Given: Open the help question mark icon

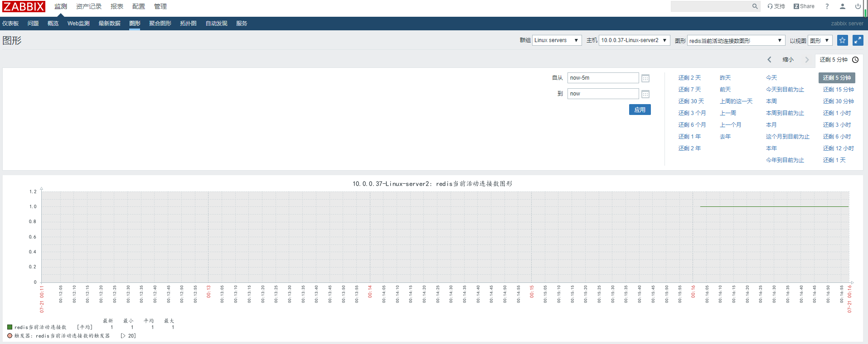Looking at the screenshot, I should (827, 6).
